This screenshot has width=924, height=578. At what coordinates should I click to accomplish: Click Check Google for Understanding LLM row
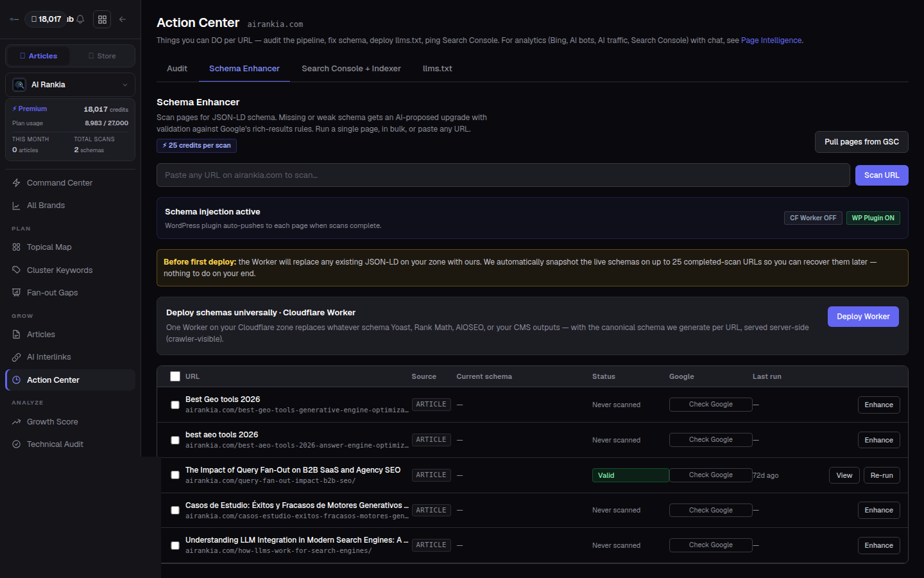click(x=710, y=545)
